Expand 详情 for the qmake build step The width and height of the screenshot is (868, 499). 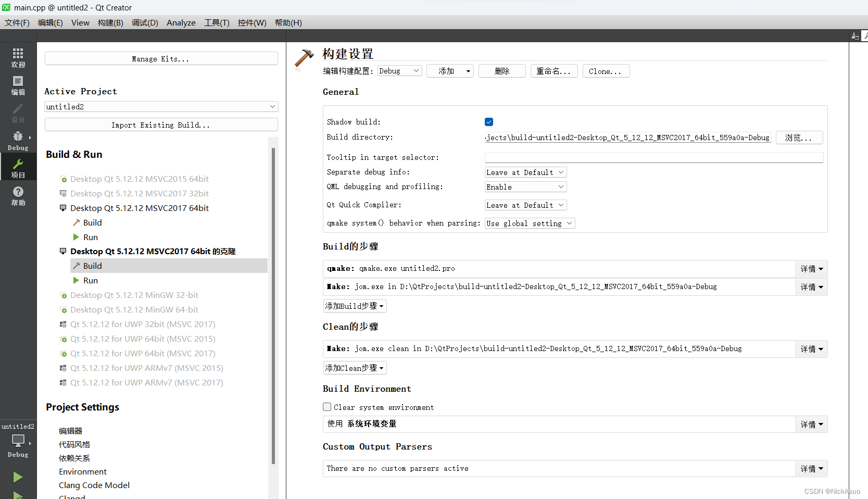pos(812,269)
